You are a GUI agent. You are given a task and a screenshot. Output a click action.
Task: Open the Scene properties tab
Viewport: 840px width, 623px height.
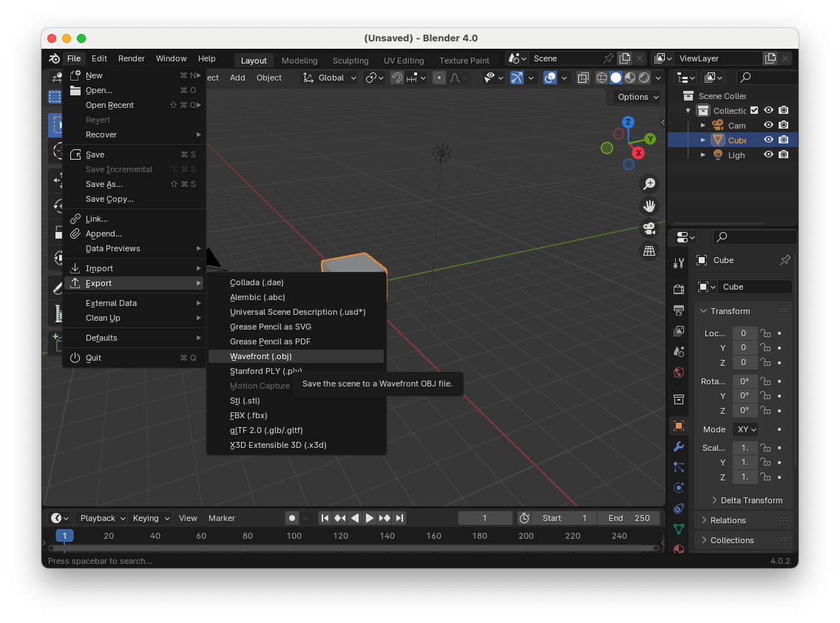tap(679, 352)
